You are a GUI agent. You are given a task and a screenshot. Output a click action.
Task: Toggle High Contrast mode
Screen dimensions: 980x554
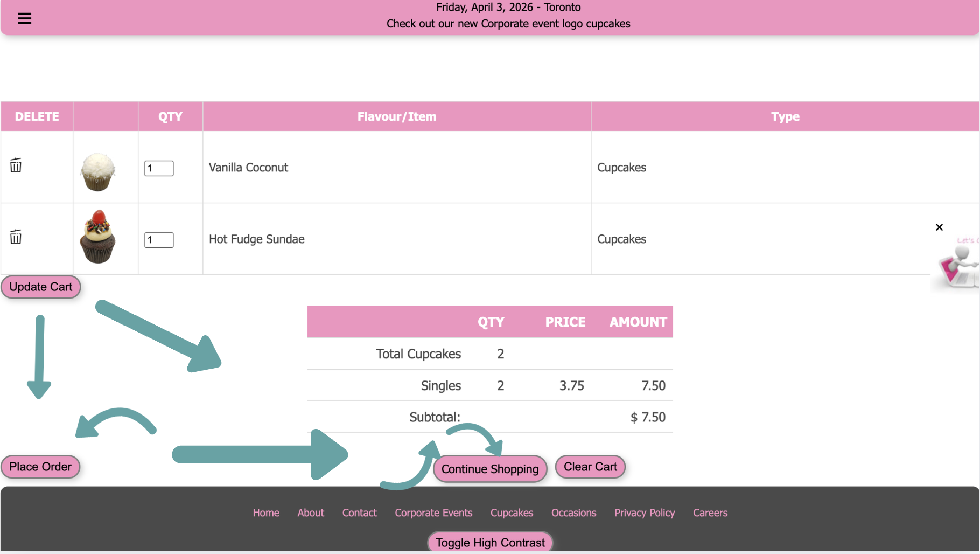[490, 542]
